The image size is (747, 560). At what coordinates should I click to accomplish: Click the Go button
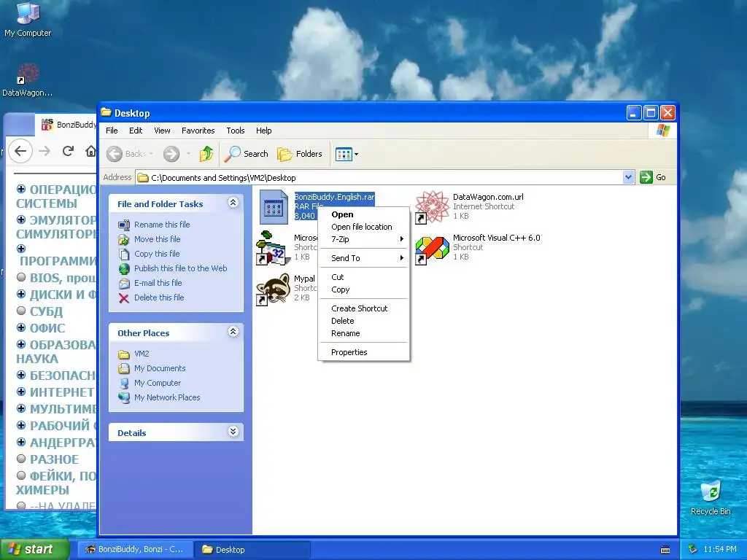[x=654, y=177]
